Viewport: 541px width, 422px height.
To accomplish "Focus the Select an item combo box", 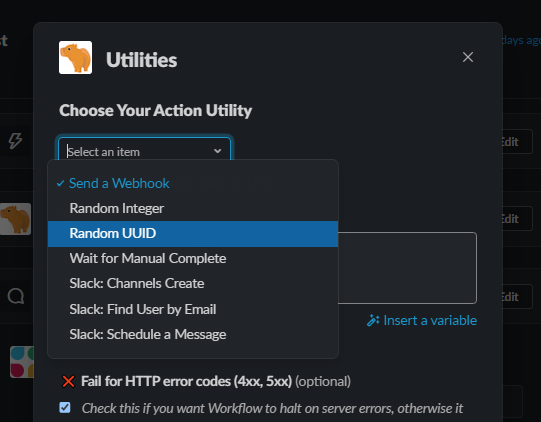I will click(x=144, y=149).
